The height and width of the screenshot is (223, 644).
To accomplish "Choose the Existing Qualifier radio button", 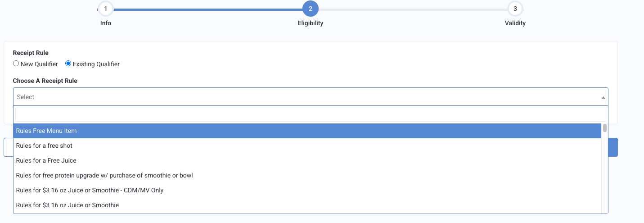I will pyautogui.click(x=68, y=64).
